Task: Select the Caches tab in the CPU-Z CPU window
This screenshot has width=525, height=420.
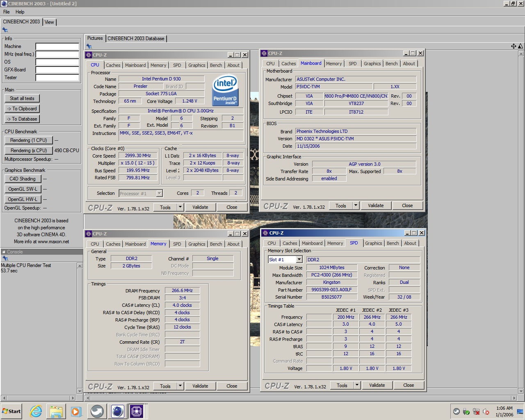Action: click(113, 65)
